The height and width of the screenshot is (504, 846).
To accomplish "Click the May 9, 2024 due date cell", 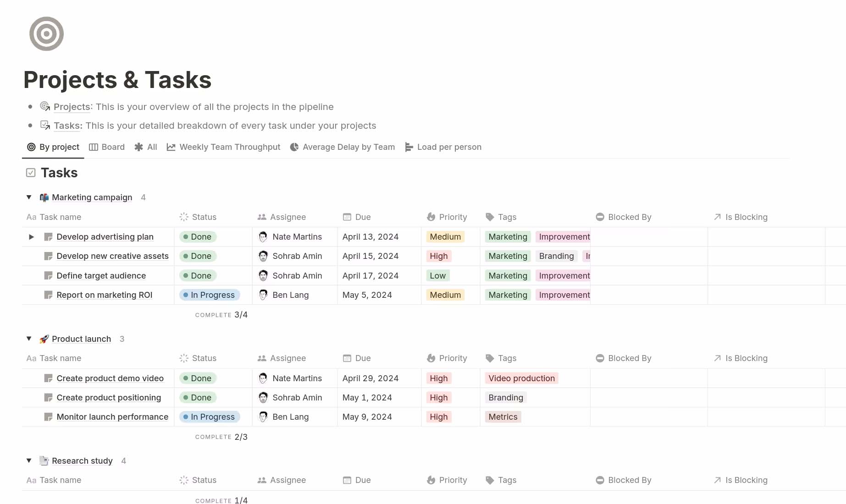I will (367, 417).
